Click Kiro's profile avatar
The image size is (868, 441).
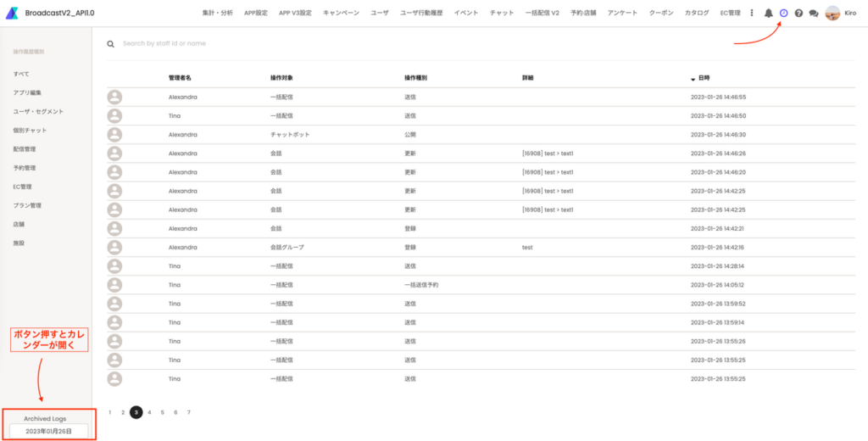pyautogui.click(x=832, y=13)
